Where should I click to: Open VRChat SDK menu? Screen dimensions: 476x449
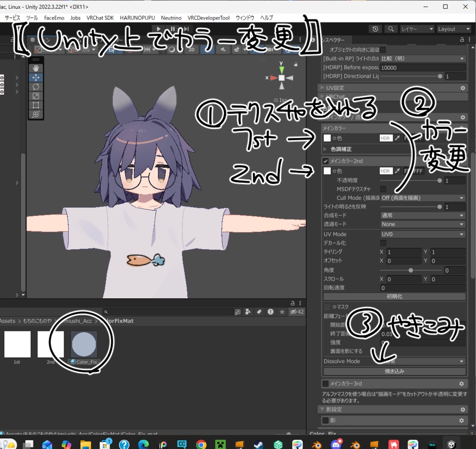pos(100,18)
